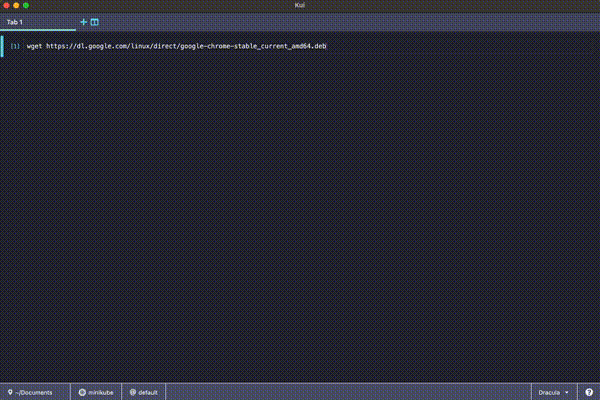Open the minikube context selector
600x400 pixels.
tap(100, 393)
